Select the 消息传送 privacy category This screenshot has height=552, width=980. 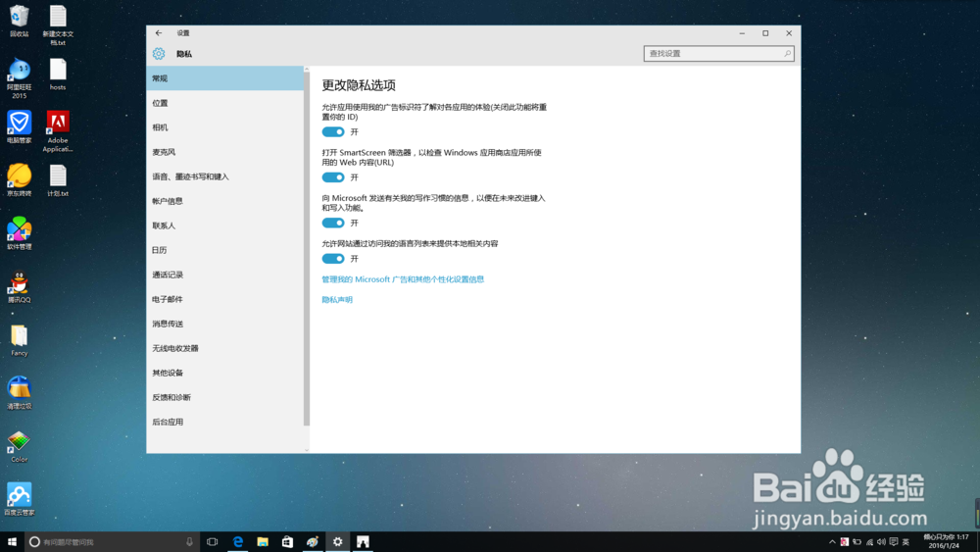pos(225,324)
